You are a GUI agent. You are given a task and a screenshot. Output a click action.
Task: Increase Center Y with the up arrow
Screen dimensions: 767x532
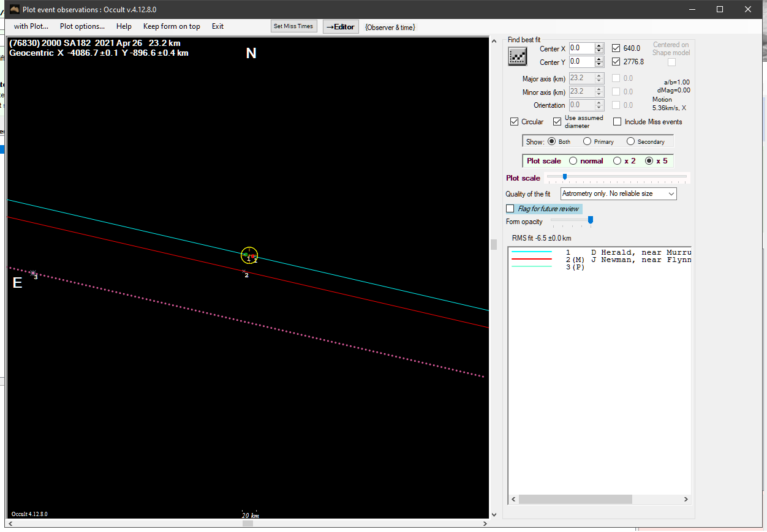click(x=599, y=59)
